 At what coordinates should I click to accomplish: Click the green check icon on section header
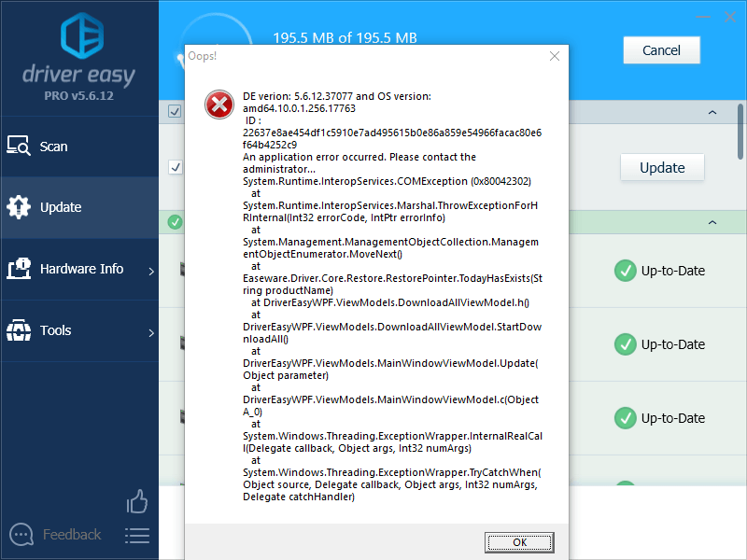pos(175,222)
